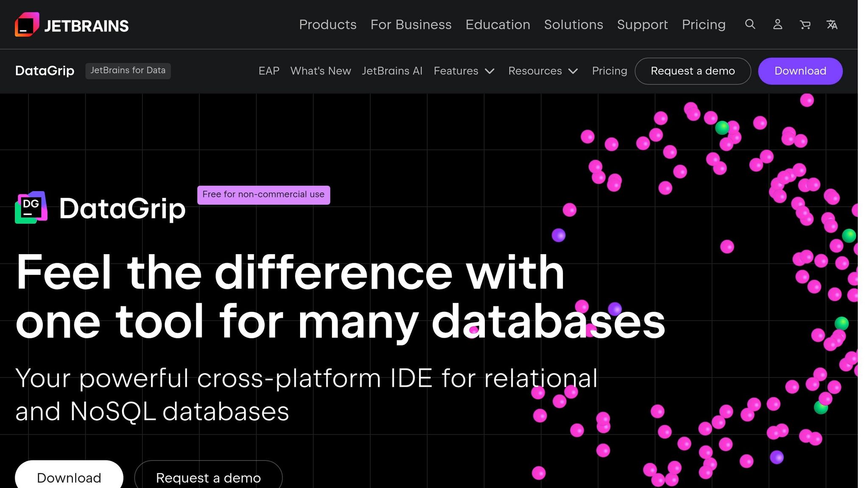Viewport: 868px width, 488px height.
Task: Open the shopping cart icon
Action: [x=805, y=25]
